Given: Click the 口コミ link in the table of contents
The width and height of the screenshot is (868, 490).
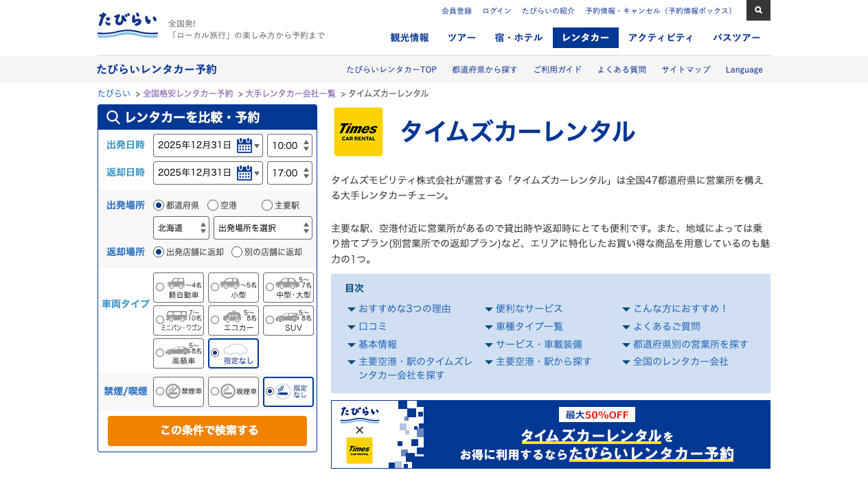Looking at the screenshot, I should 372,326.
